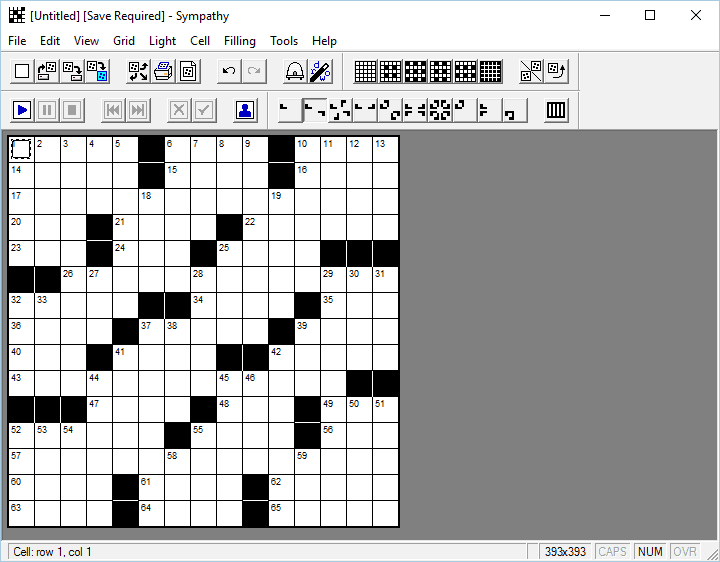Click the '393x393' status bar entry
Image resolution: width=720 pixels, height=562 pixels.
coord(565,552)
